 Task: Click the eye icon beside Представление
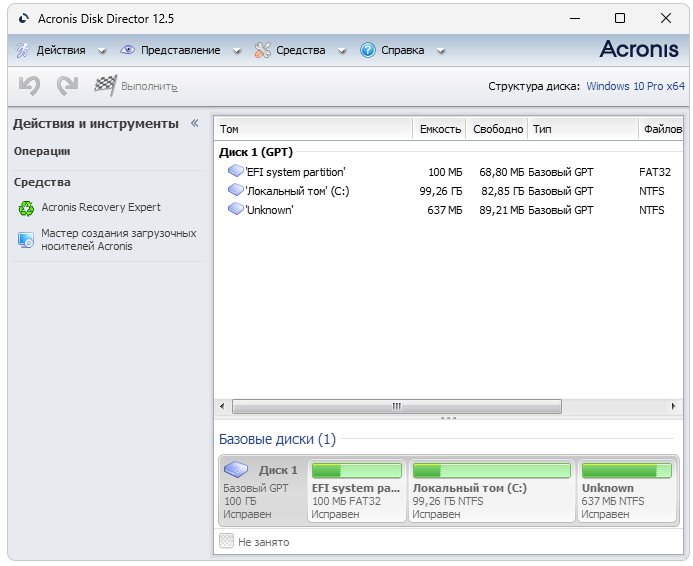(x=127, y=50)
